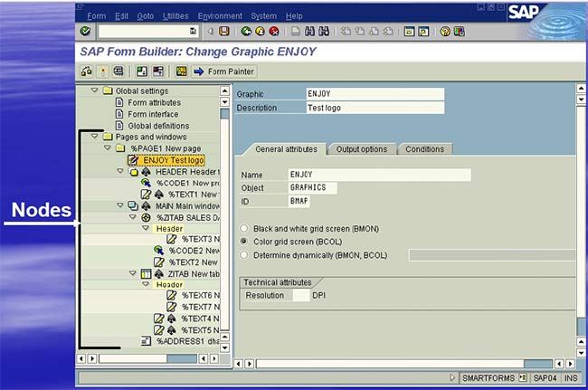
Task: Open the System menu
Action: pyautogui.click(x=263, y=16)
